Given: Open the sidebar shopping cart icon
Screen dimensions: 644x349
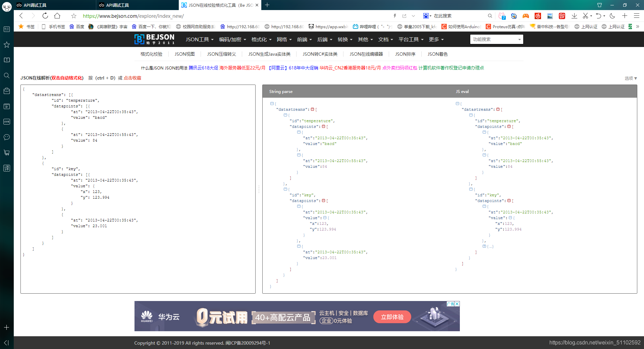Looking at the screenshot, I should pyautogui.click(x=6, y=153).
